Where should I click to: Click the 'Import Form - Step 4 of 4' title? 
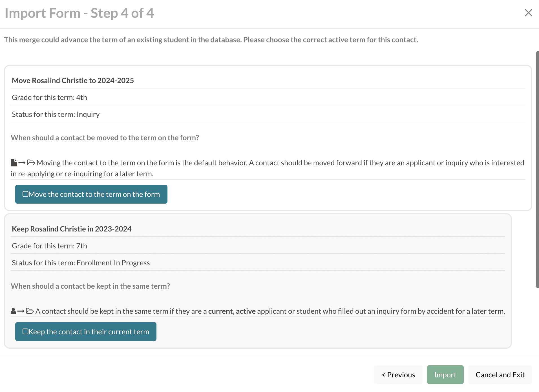click(79, 13)
